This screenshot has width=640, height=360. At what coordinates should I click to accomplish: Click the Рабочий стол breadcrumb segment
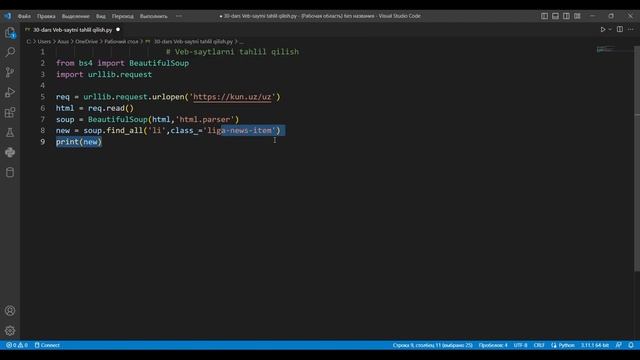(121, 42)
